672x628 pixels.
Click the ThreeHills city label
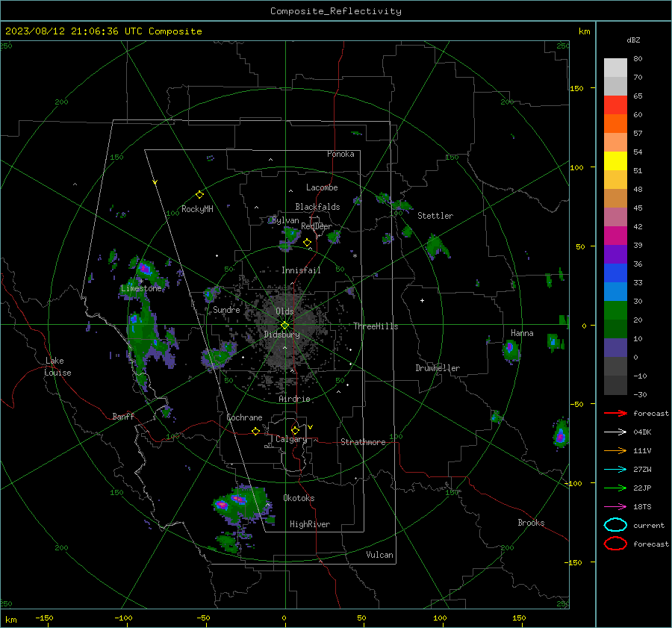coord(376,326)
